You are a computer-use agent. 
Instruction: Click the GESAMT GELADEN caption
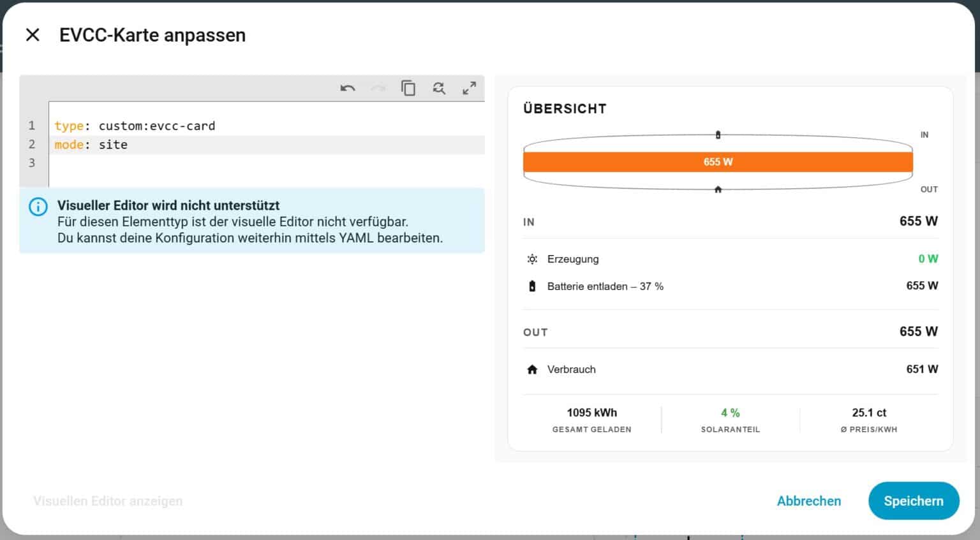coord(592,430)
